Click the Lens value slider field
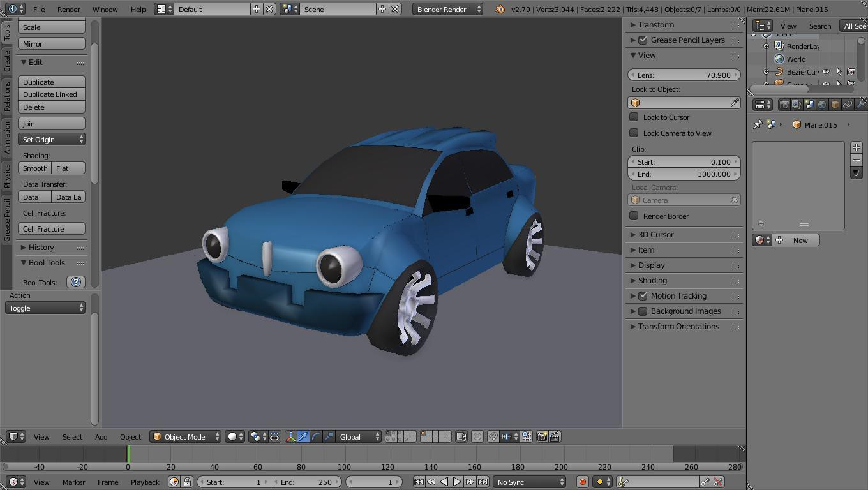 coord(684,75)
